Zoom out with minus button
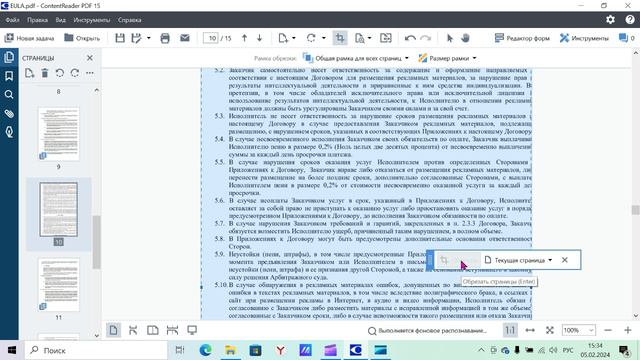 (x=608, y=330)
